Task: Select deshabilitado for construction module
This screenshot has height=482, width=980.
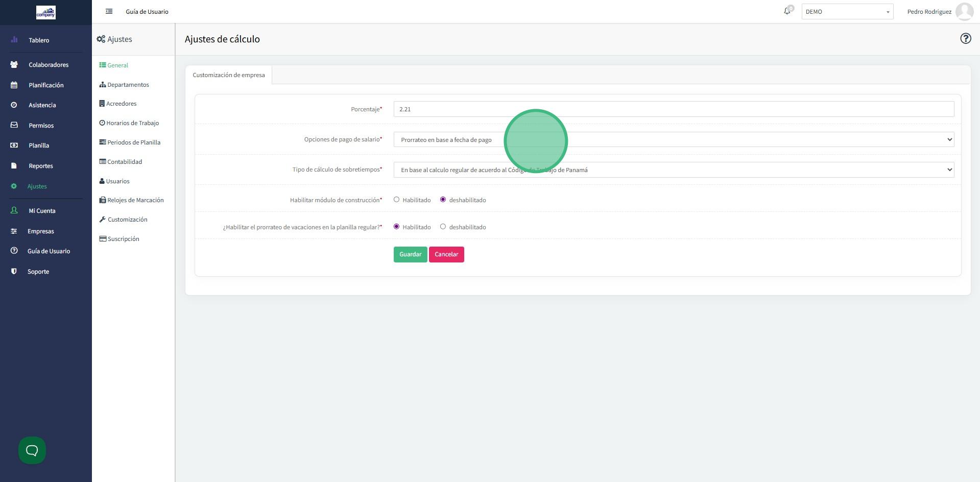Action: (443, 200)
